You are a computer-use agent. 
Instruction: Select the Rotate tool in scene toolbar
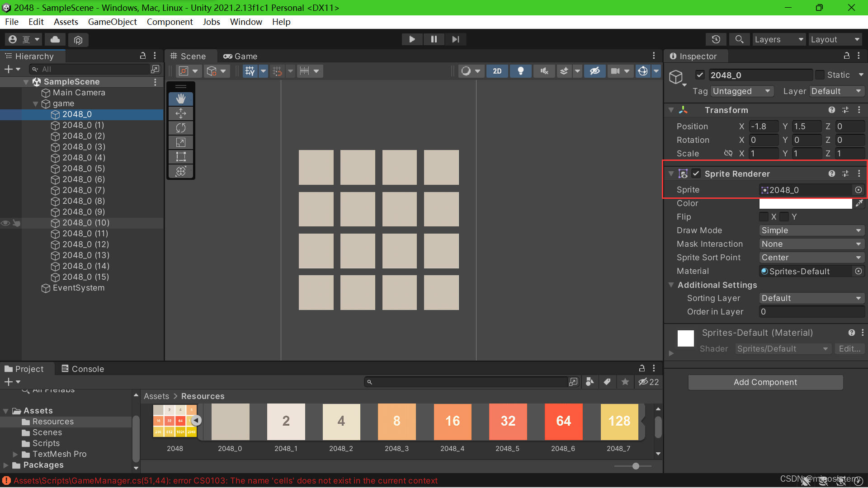(181, 128)
